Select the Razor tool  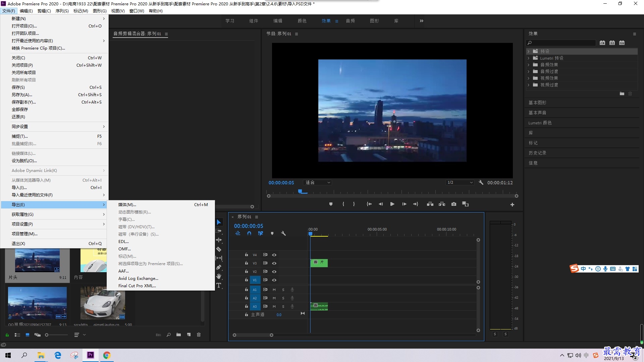[219, 249]
